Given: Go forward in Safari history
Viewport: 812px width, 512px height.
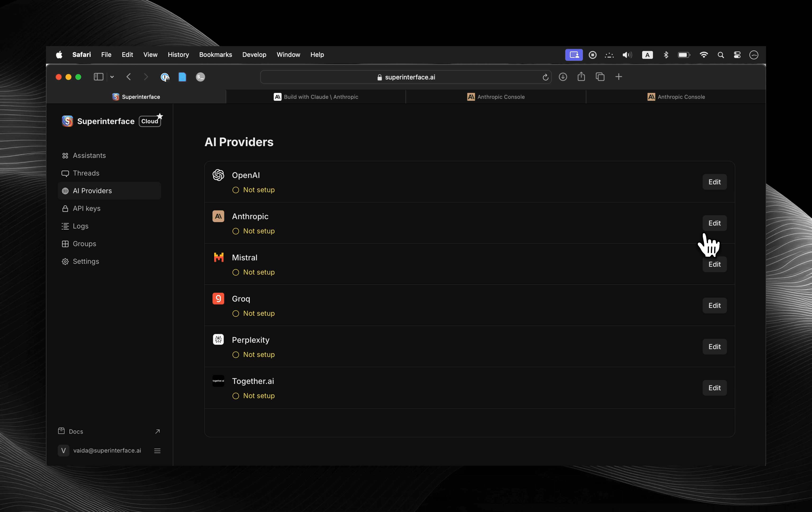Looking at the screenshot, I should click(146, 77).
